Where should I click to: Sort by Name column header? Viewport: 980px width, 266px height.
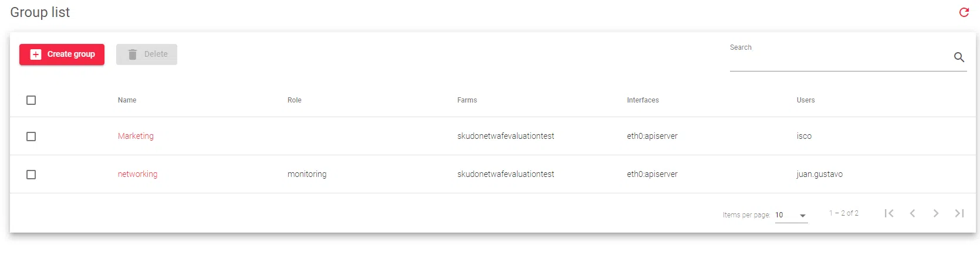pyautogui.click(x=127, y=100)
